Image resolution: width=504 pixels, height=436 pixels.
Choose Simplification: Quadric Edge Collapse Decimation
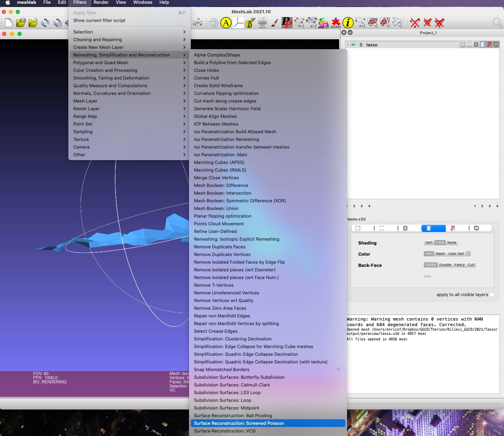pyautogui.click(x=268, y=354)
